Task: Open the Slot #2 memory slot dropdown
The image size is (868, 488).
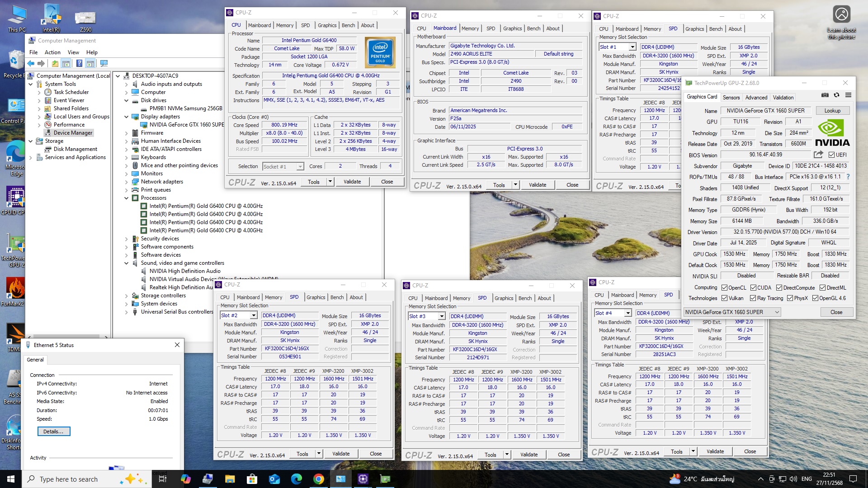Action: click(253, 315)
